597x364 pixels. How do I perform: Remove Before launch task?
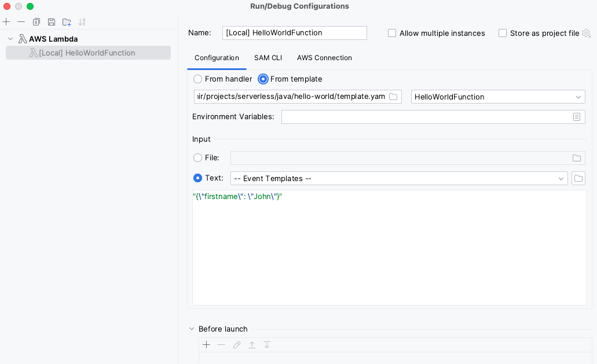point(222,344)
